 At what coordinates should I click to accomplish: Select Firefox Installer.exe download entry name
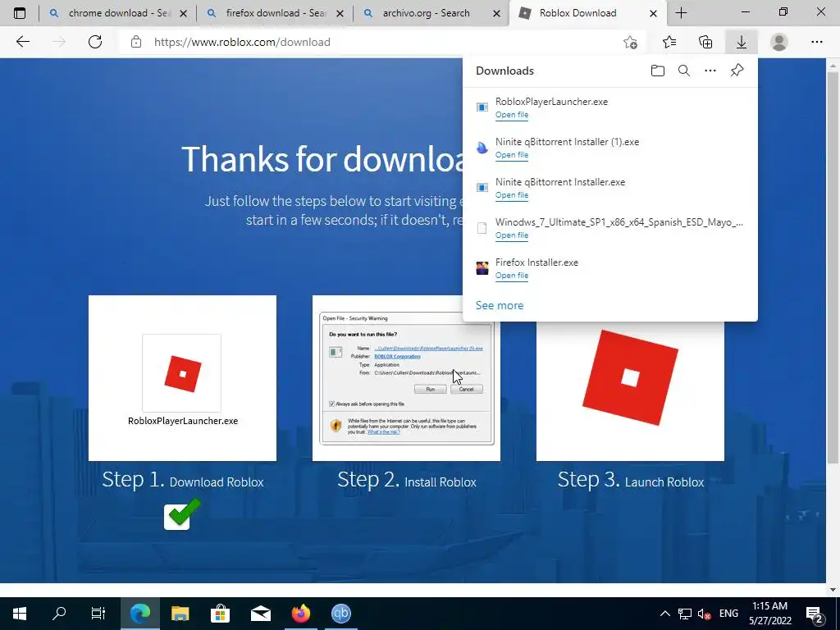[536, 262]
